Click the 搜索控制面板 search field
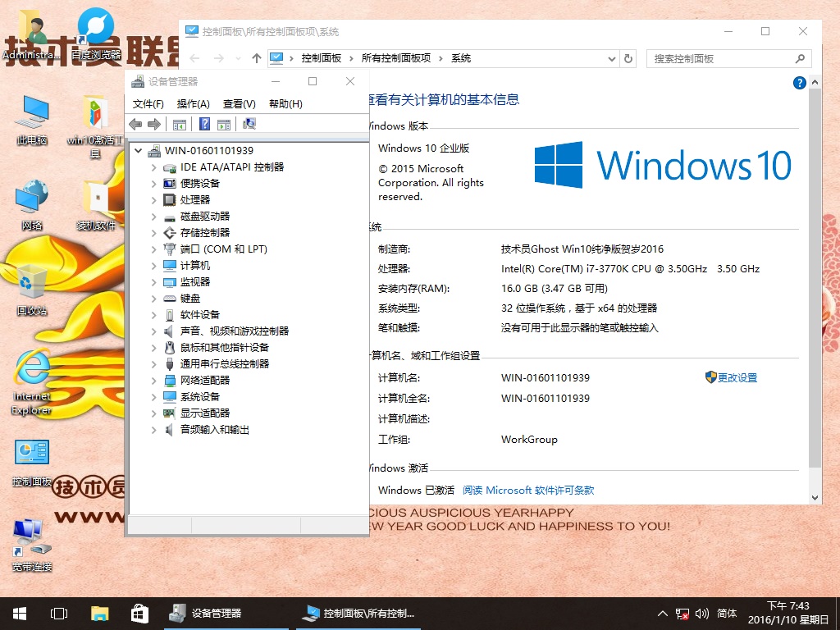Viewport: 840px width, 630px height. tap(729, 58)
